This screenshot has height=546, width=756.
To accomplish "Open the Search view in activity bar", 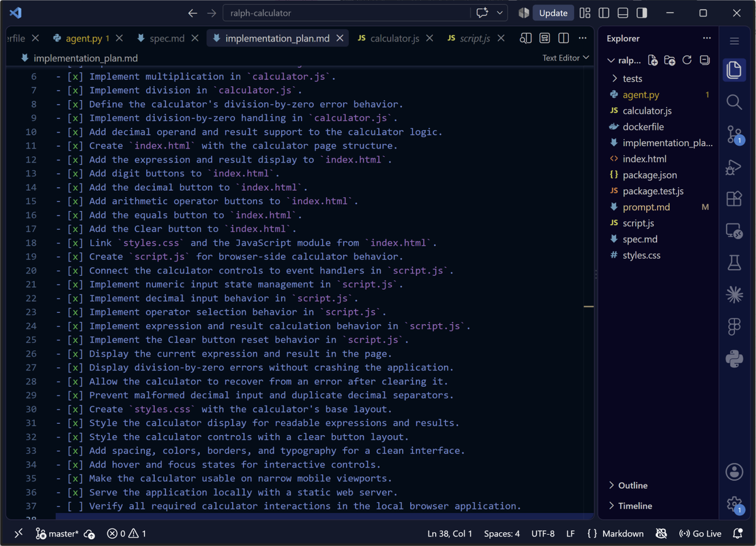I will tap(734, 101).
